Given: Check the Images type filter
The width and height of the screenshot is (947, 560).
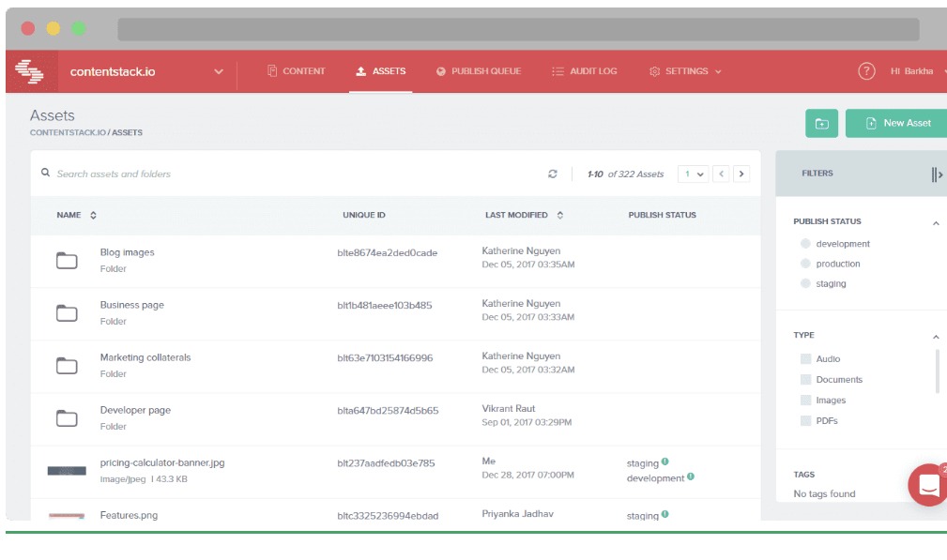Looking at the screenshot, I should 805,401.
